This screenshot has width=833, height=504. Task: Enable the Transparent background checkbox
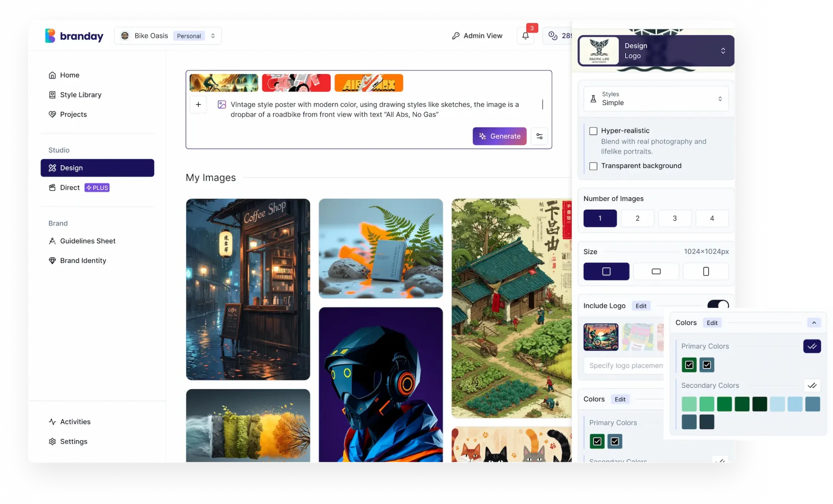[x=593, y=166]
